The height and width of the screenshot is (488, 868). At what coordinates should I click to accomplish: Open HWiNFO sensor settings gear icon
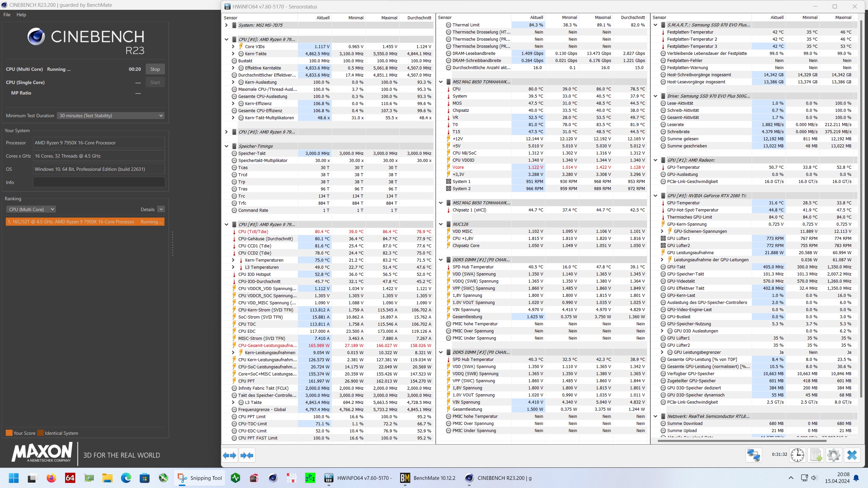coord(834,455)
